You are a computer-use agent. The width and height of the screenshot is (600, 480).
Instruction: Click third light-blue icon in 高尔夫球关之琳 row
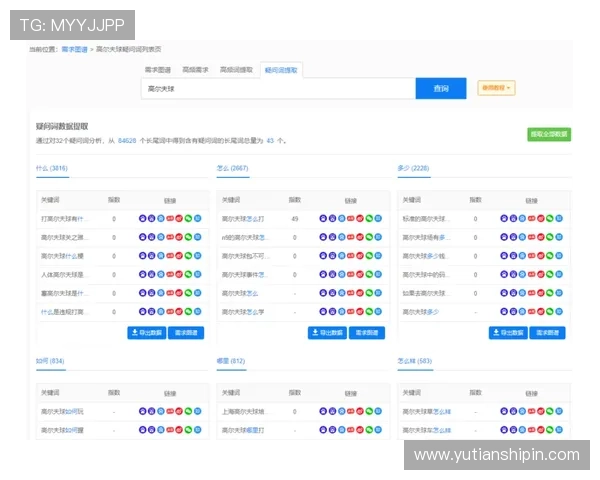(161, 237)
